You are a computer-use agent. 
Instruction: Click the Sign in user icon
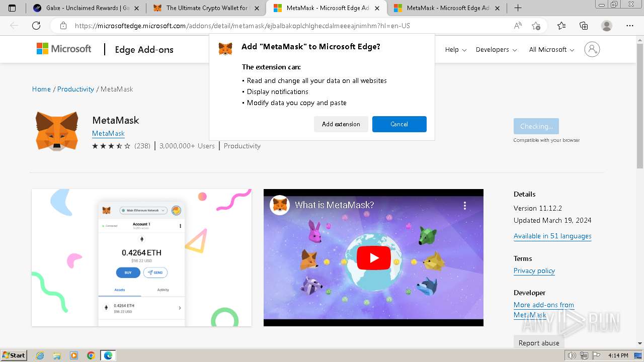[592, 49]
